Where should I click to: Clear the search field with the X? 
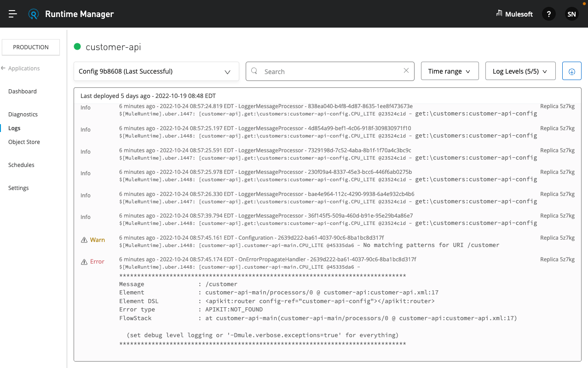406,71
